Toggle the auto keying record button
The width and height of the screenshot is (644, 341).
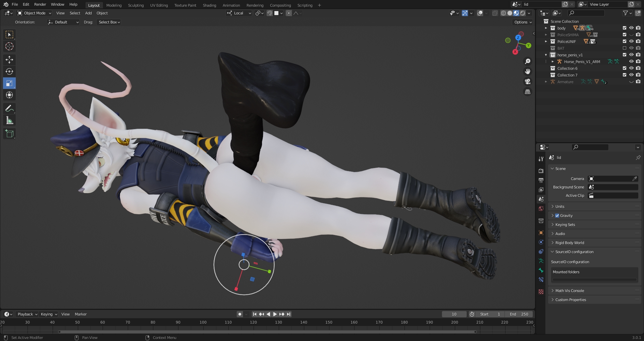point(239,314)
